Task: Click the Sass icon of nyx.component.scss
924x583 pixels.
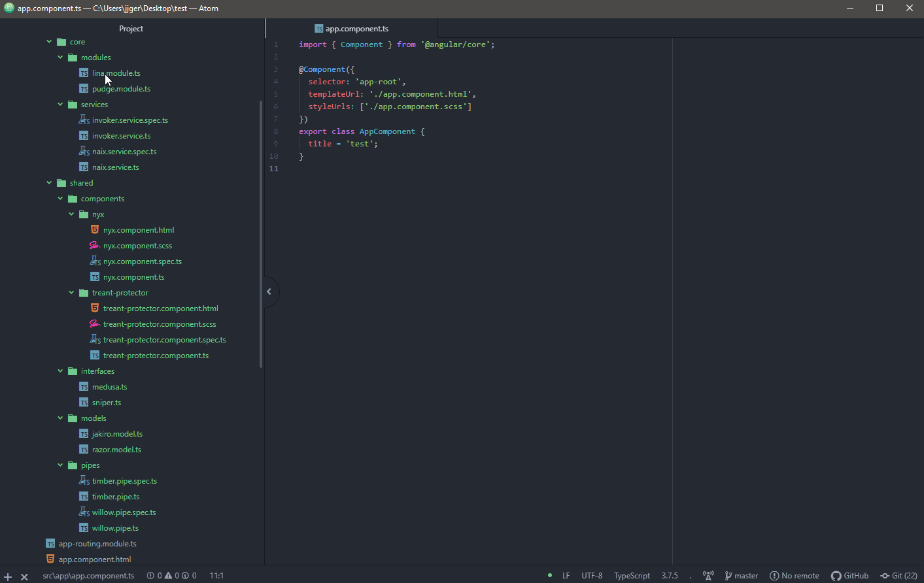Action: click(x=95, y=246)
